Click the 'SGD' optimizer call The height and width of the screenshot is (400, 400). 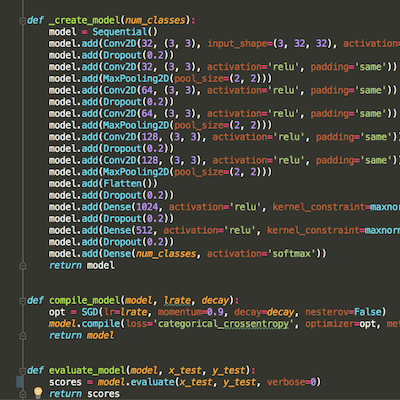[90, 312]
